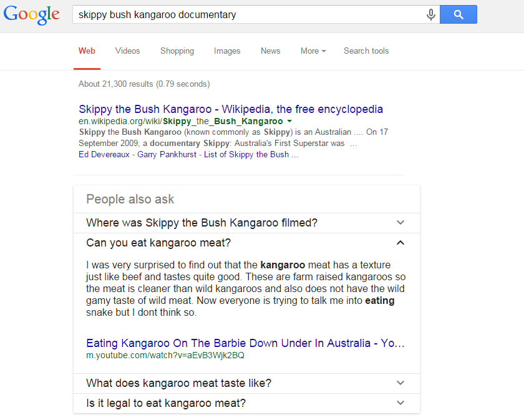Click the microphone voice search icon
The height and width of the screenshot is (420, 524).
tap(430, 15)
